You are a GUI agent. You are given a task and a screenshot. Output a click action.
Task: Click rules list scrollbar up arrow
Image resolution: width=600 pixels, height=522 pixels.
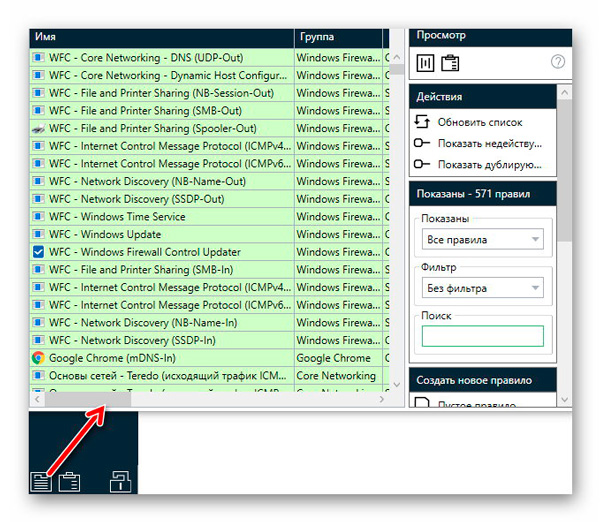[397, 57]
